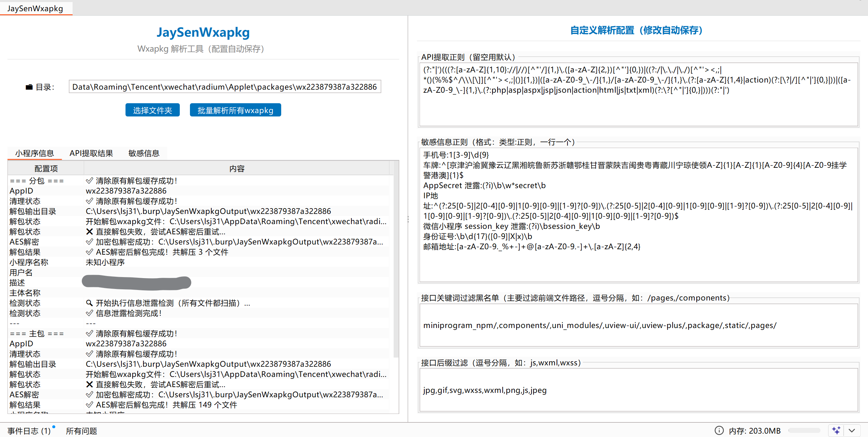Screen dimensions: 868x437
Task: Click 批量解析所有wxapkg button
Action: 235,110
